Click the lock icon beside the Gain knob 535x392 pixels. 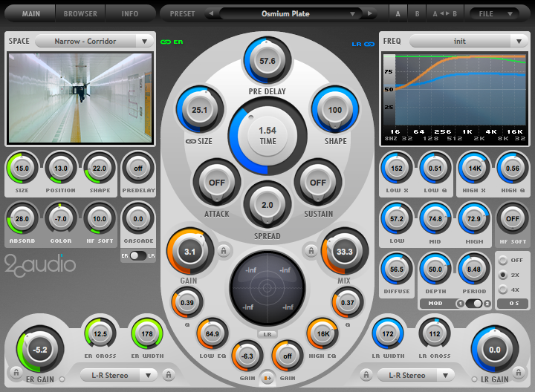(222, 250)
